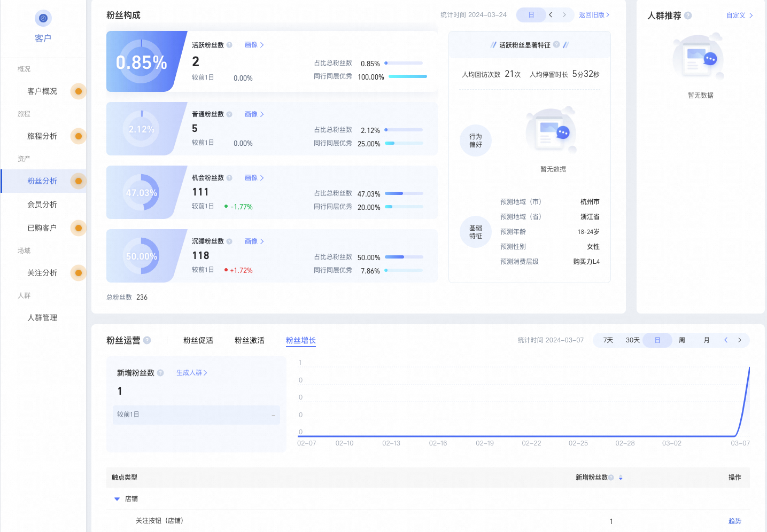Select the 月 granularity
The image size is (767, 532).
[x=707, y=340]
